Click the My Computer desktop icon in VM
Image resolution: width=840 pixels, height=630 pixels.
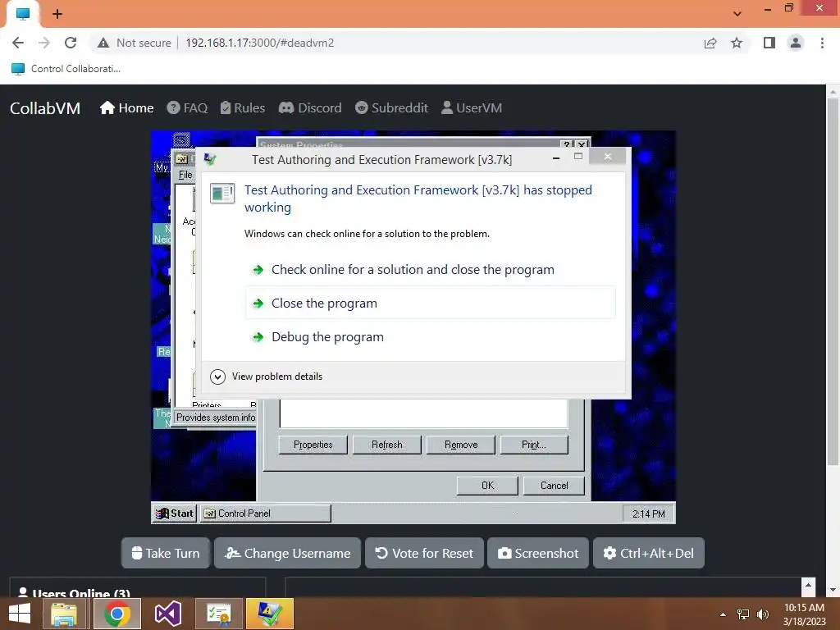pyautogui.click(x=162, y=167)
